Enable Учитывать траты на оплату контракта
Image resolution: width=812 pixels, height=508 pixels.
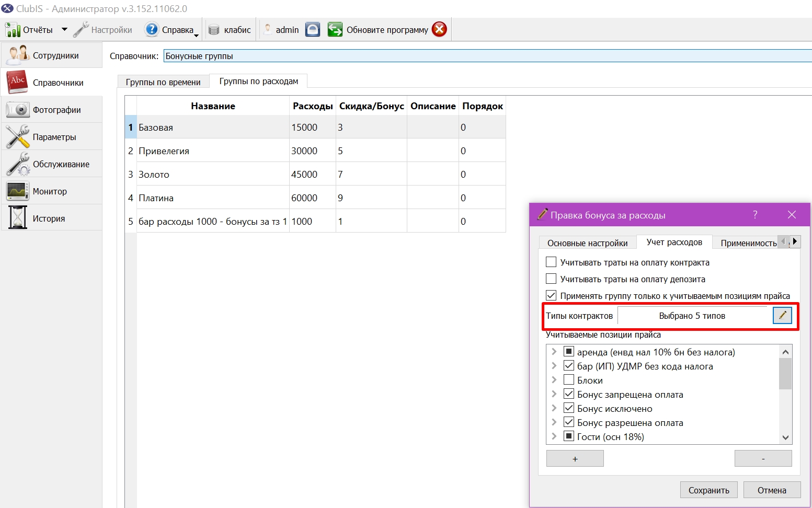pos(551,262)
